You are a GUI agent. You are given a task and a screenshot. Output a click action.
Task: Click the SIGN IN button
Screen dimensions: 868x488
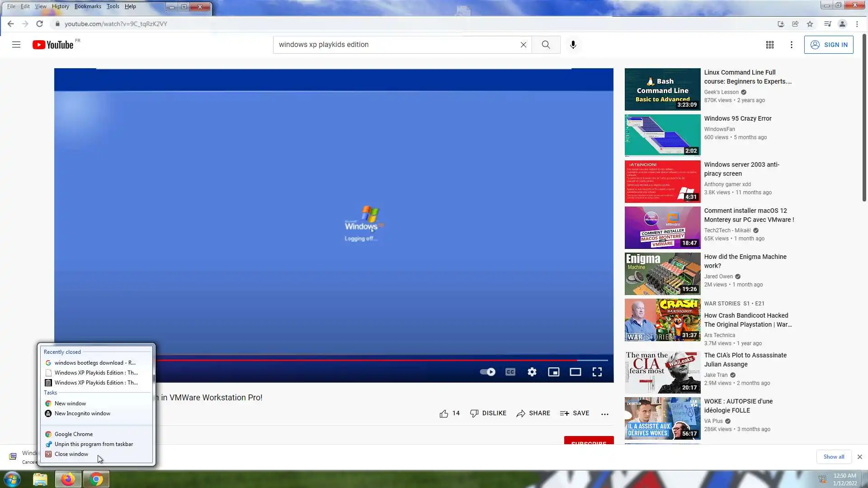(829, 45)
